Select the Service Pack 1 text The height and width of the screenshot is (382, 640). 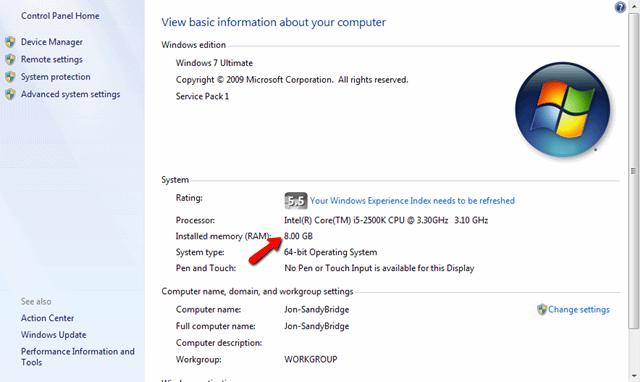pos(202,96)
